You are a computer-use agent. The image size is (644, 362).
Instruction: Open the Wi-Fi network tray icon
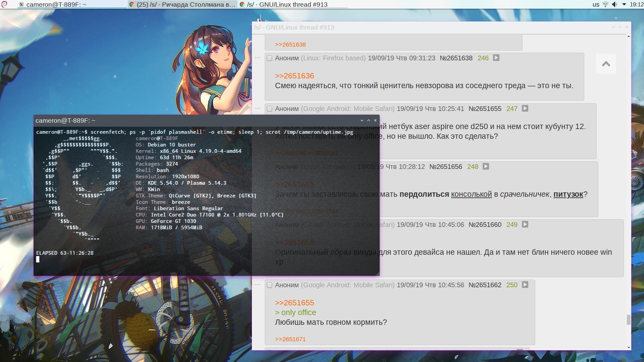[605, 4]
